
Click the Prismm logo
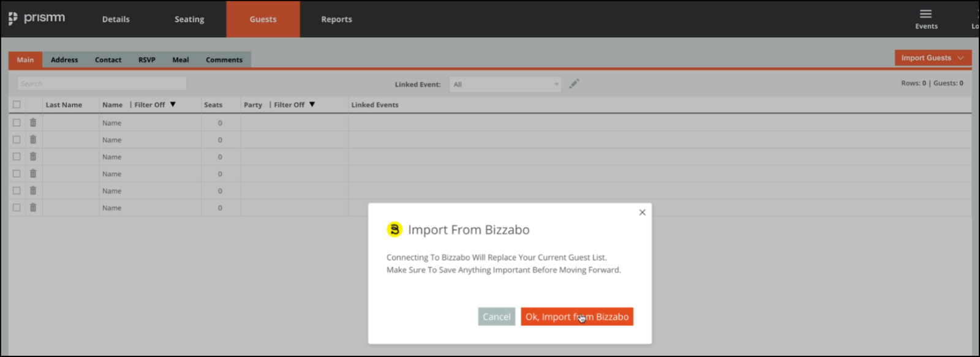(x=37, y=18)
